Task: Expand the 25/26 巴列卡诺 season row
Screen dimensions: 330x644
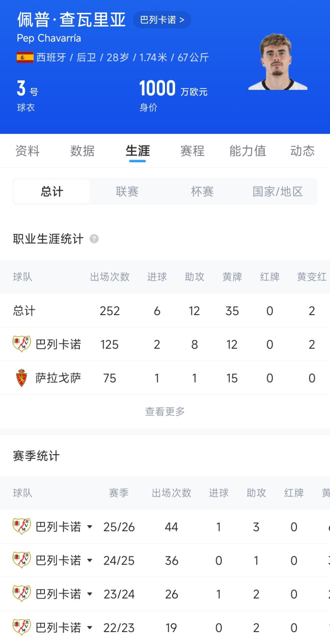Action: [x=90, y=527]
